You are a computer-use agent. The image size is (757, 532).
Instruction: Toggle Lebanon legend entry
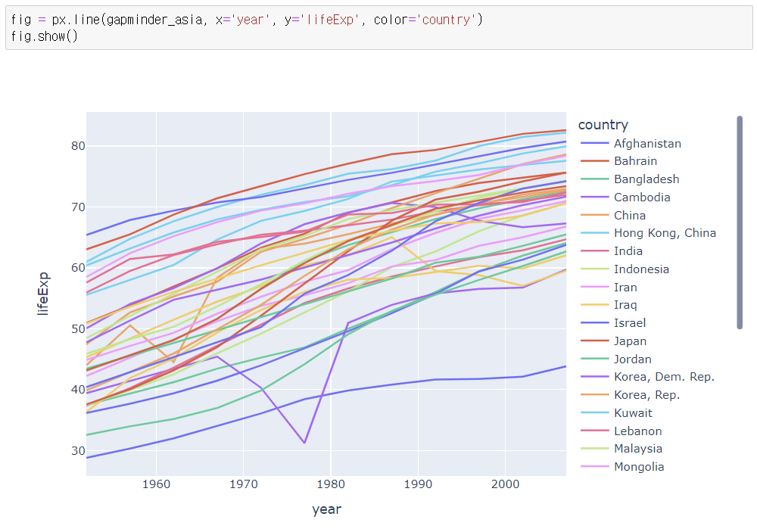coord(621,431)
